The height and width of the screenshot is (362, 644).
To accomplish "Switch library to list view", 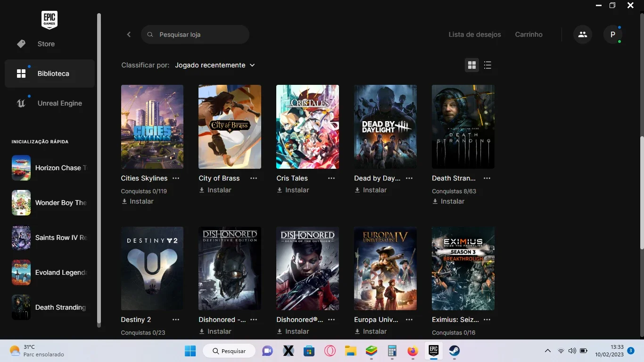I will [488, 65].
